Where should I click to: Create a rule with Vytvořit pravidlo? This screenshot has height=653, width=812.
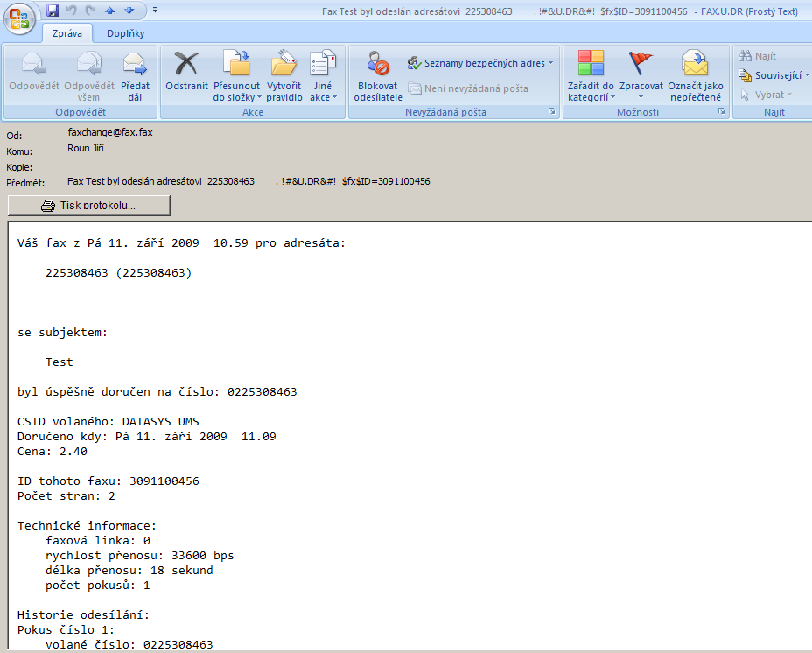click(283, 75)
